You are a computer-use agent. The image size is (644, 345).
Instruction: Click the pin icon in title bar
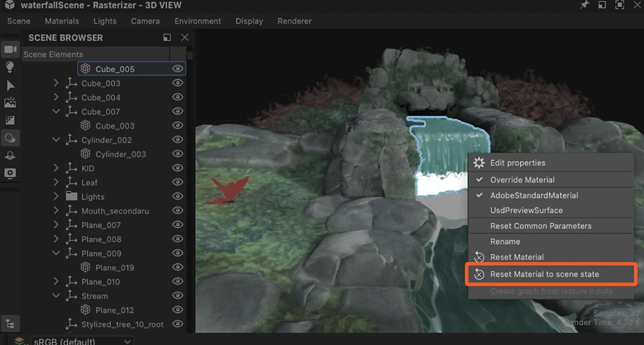(584, 5)
